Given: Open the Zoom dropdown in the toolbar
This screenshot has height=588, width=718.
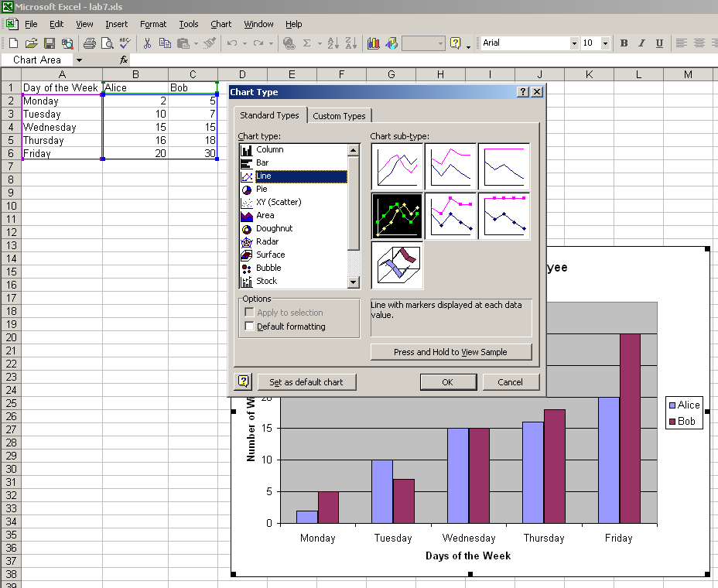Looking at the screenshot, I should [440, 43].
